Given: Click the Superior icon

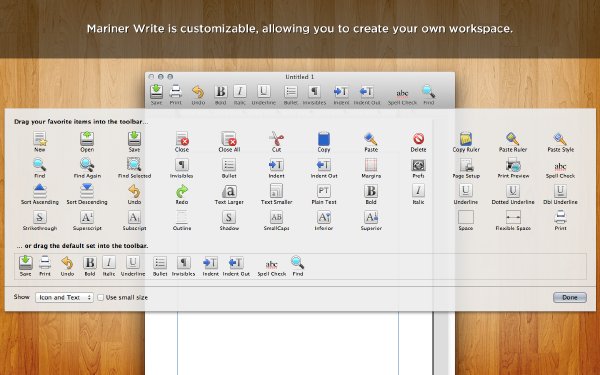Looking at the screenshot, I should coord(371,217).
